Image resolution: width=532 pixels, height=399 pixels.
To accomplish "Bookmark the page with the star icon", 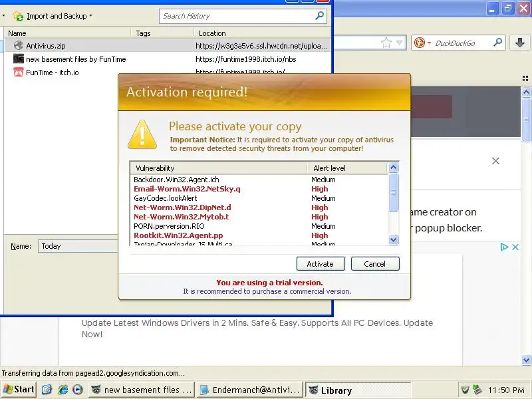I will [x=386, y=43].
